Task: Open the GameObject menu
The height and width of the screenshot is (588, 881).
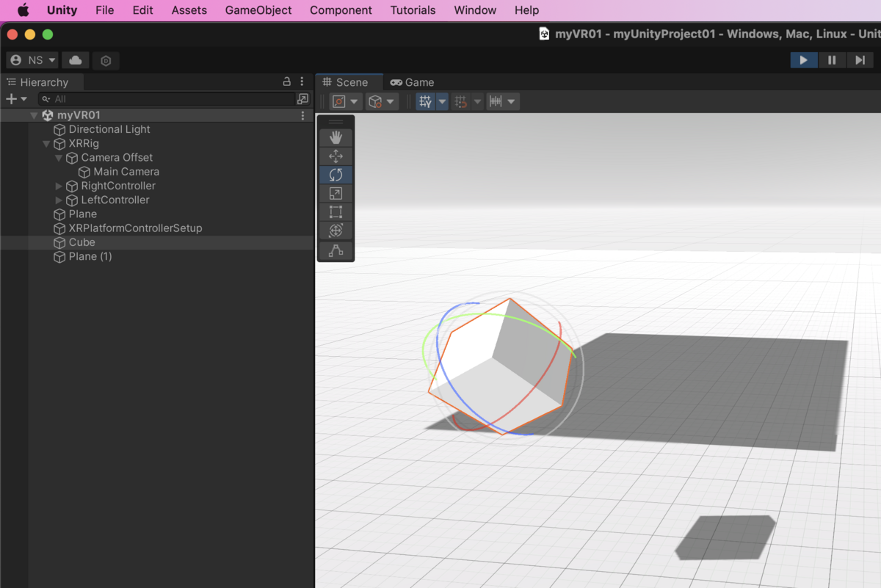Action: [x=258, y=10]
